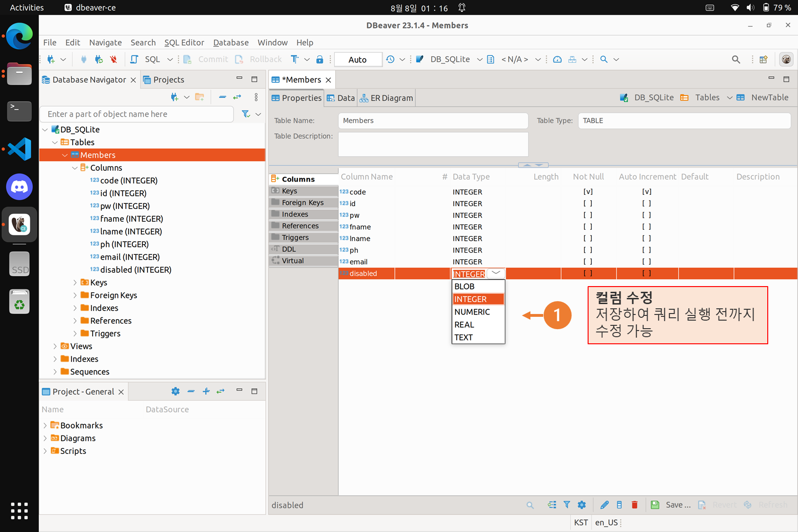Open the data type combo arrow for disabled
Viewport: 798px width, 532px height.
point(495,273)
